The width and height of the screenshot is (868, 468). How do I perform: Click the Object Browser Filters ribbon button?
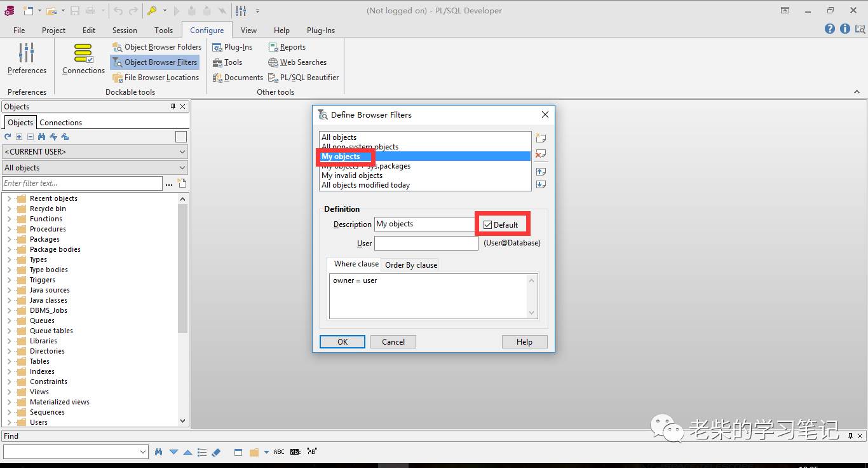point(154,62)
